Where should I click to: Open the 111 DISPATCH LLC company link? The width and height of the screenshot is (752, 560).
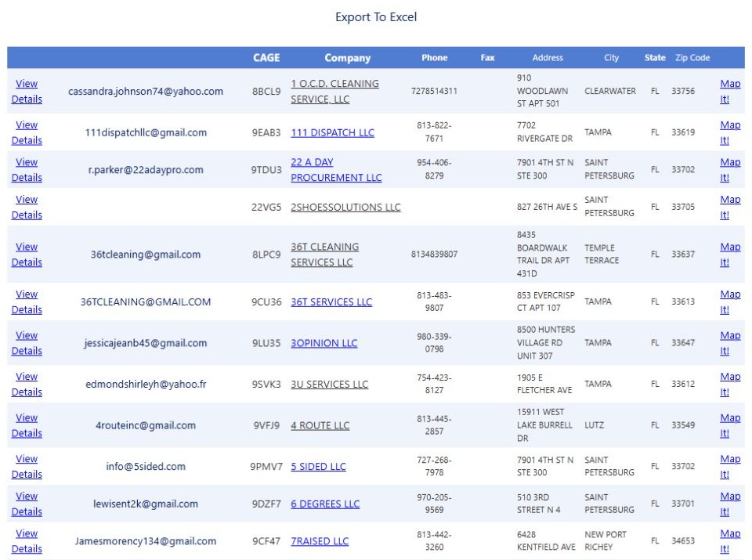coord(332,133)
